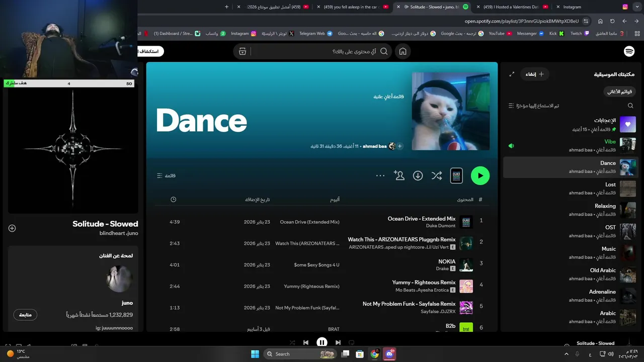Toggle shuffle in the bottom player bar
The width and height of the screenshot is (644, 362).
pos(292,342)
